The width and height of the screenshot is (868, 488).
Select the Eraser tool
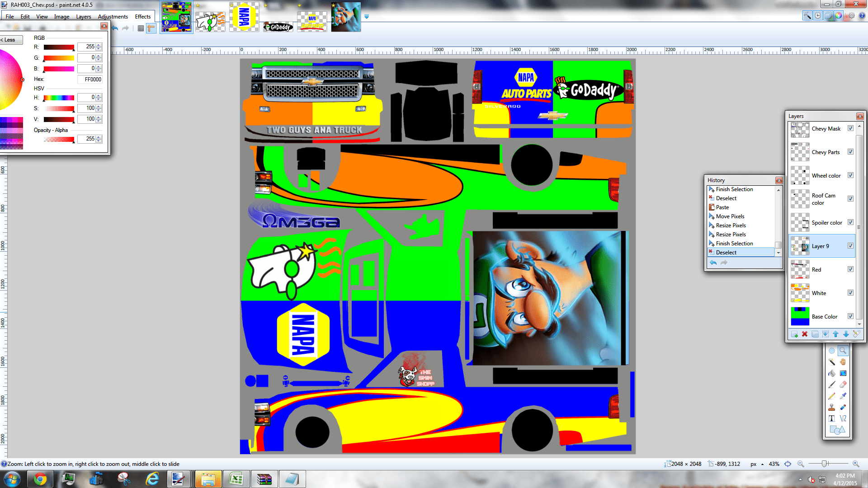pyautogui.click(x=843, y=385)
